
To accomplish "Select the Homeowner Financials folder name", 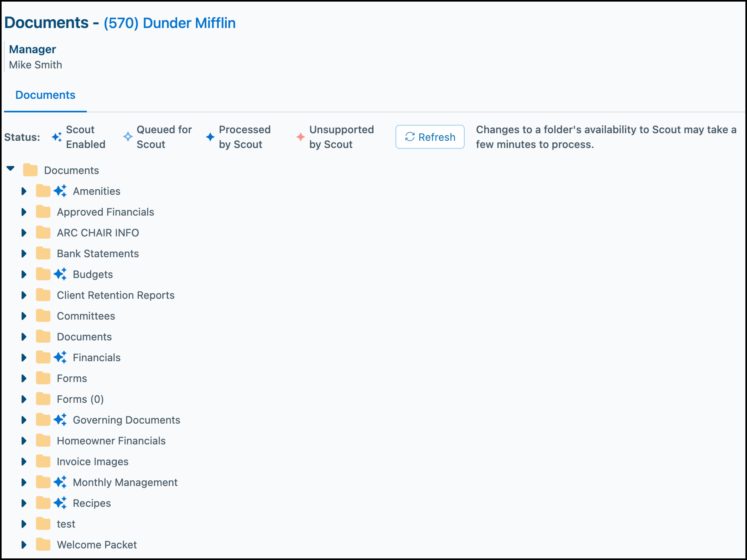I will [x=111, y=441].
